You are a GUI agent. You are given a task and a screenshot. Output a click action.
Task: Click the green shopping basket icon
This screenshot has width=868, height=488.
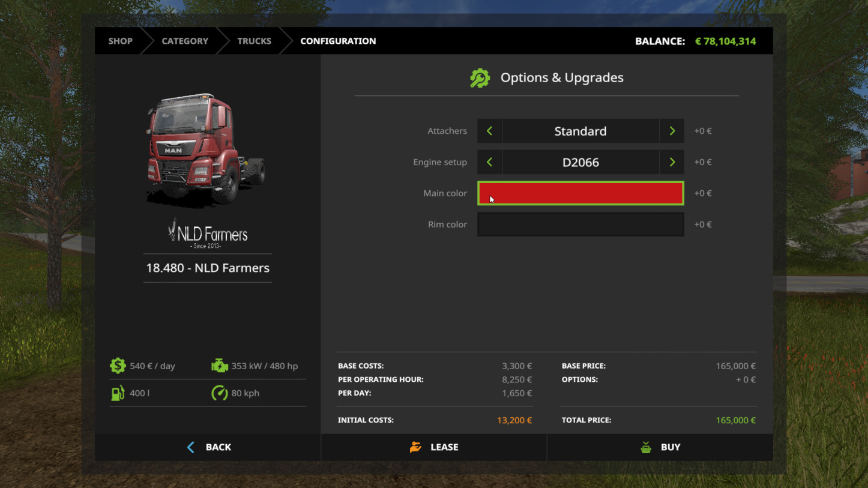(x=646, y=447)
